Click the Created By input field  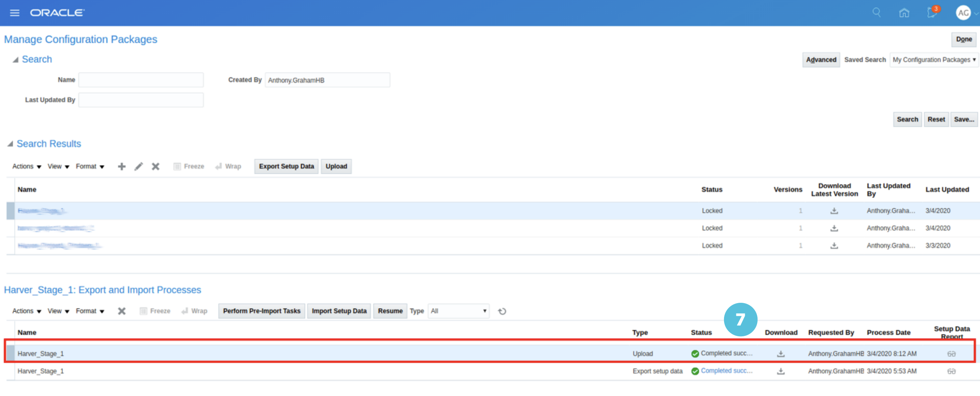tap(327, 80)
